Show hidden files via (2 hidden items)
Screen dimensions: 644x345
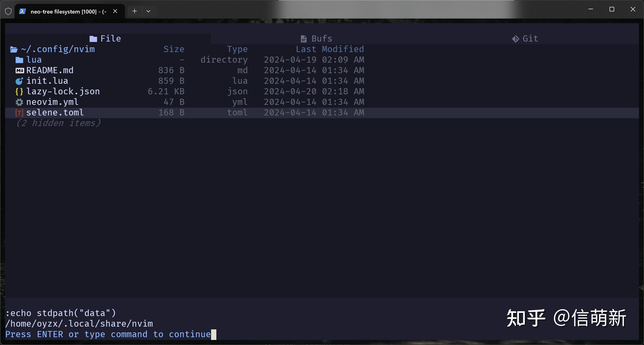tap(58, 123)
